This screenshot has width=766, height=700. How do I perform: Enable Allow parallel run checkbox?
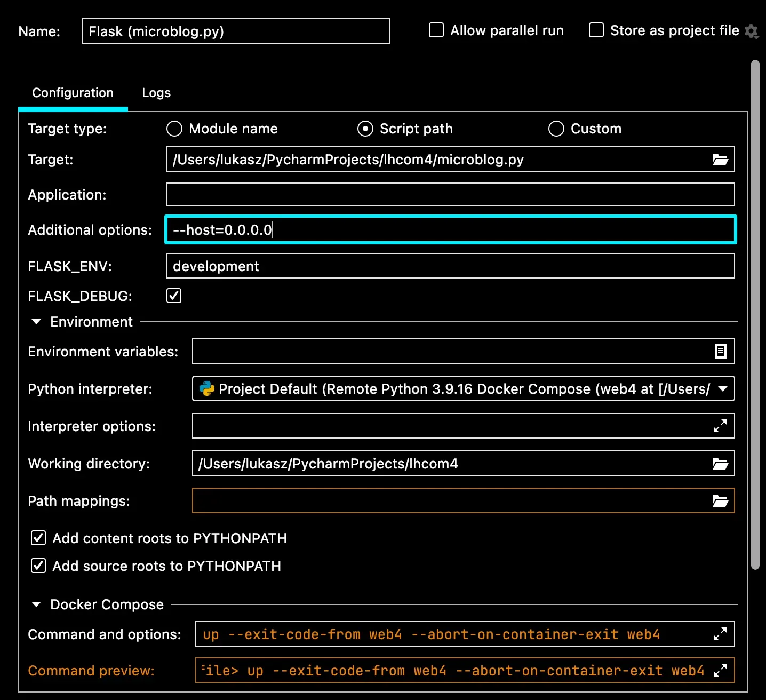pyautogui.click(x=436, y=30)
